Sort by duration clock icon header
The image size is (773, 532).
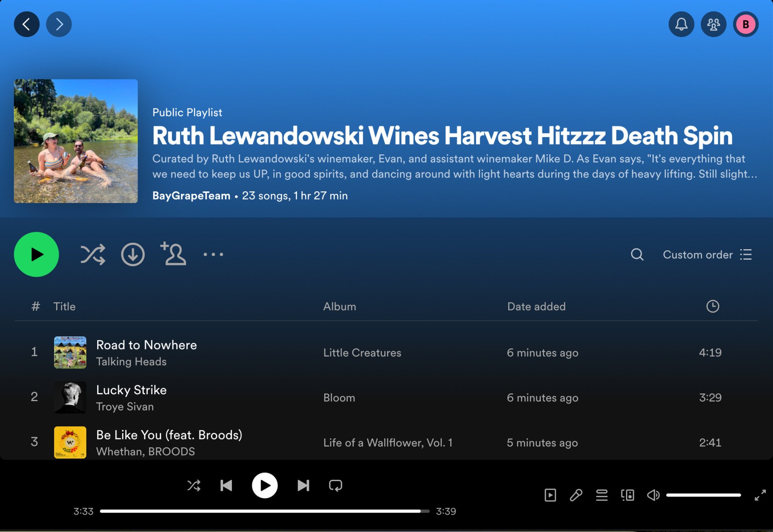(x=713, y=306)
